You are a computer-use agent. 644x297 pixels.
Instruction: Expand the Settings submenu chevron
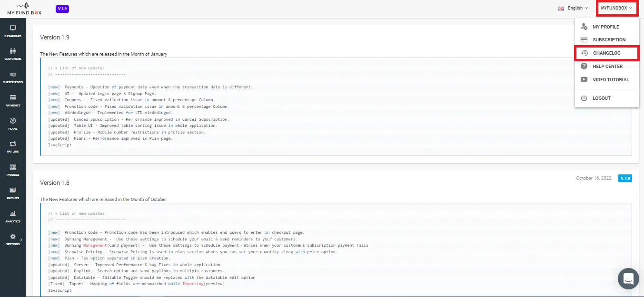click(21, 240)
